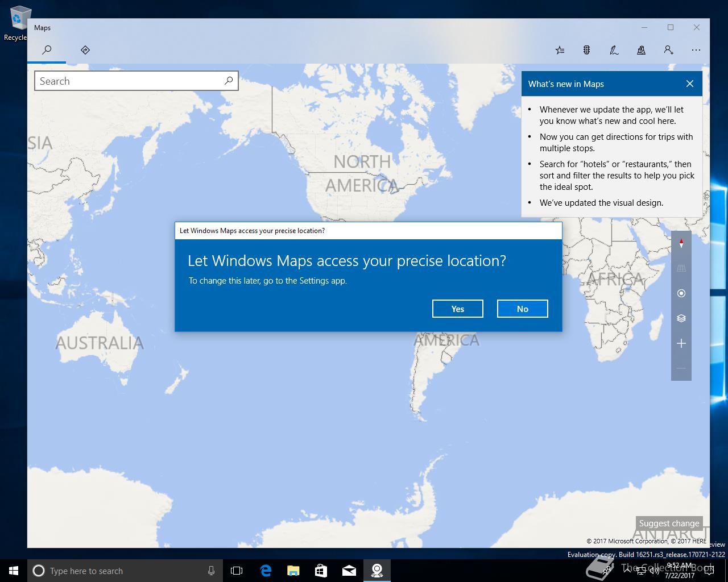Minimize the Maps window
Viewport: 728px width, 582px height.
click(644, 27)
